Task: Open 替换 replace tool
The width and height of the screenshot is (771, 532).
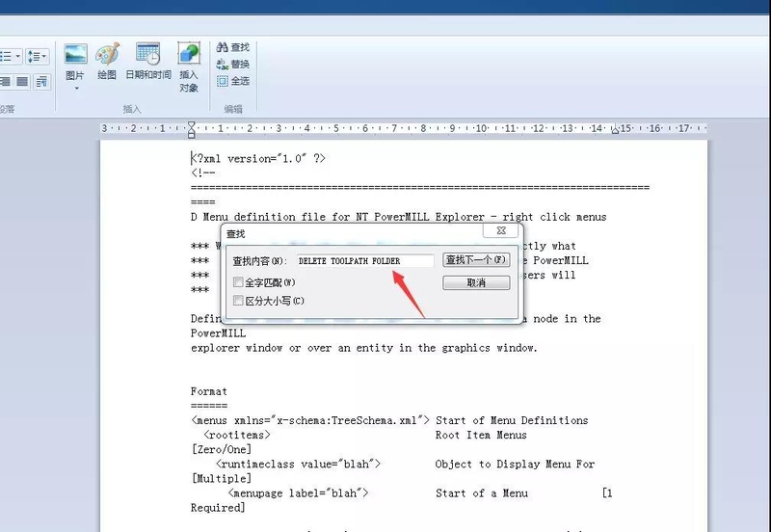Action: click(x=233, y=64)
